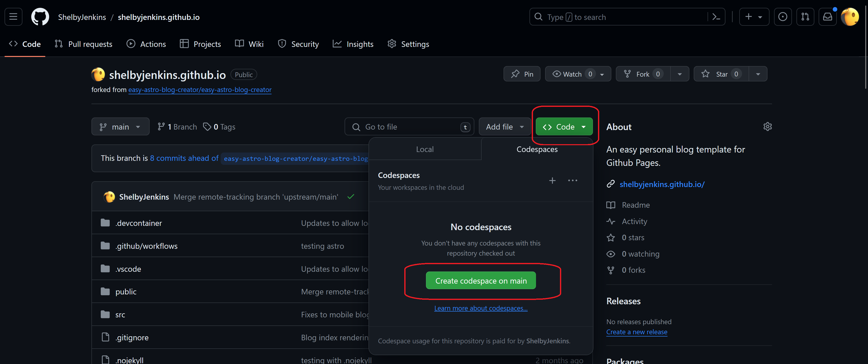The height and width of the screenshot is (364, 868).
Task: Click Create codespace on main button
Action: (481, 280)
